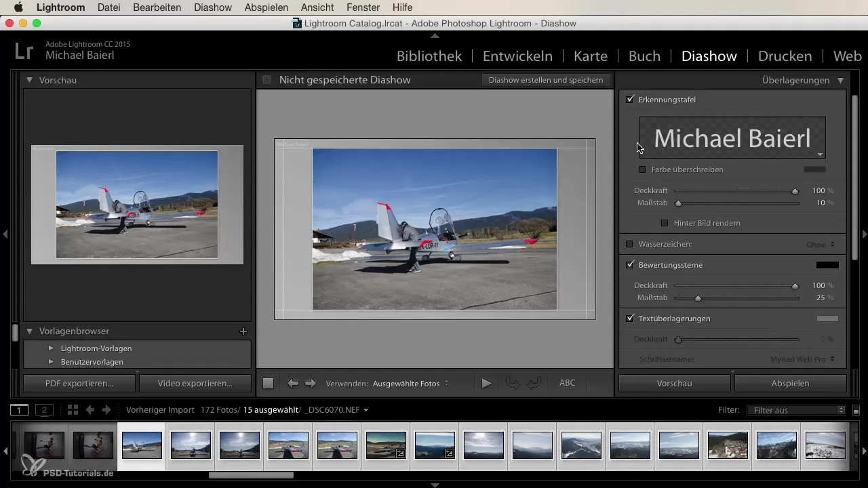Collapse the Vorlagenbrowser panel
Image resolution: width=868 pixels, height=488 pixels.
click(30, 331)
